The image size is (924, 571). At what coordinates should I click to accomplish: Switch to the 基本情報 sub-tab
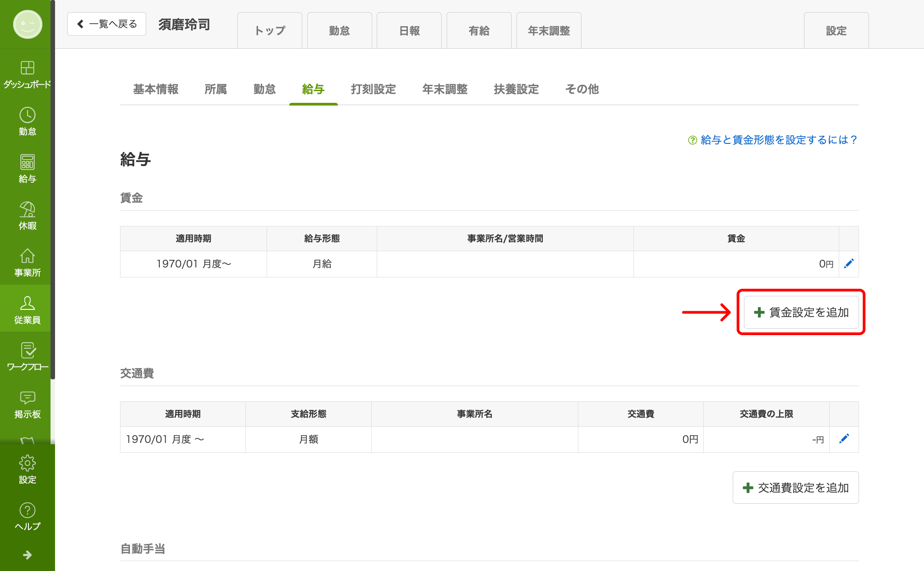pyautogui.click(x=156, y=89)
